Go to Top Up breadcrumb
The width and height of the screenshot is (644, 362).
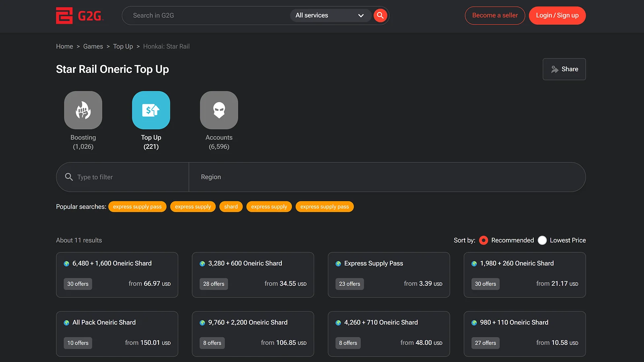pyautogui.click(x=123, y=46)
